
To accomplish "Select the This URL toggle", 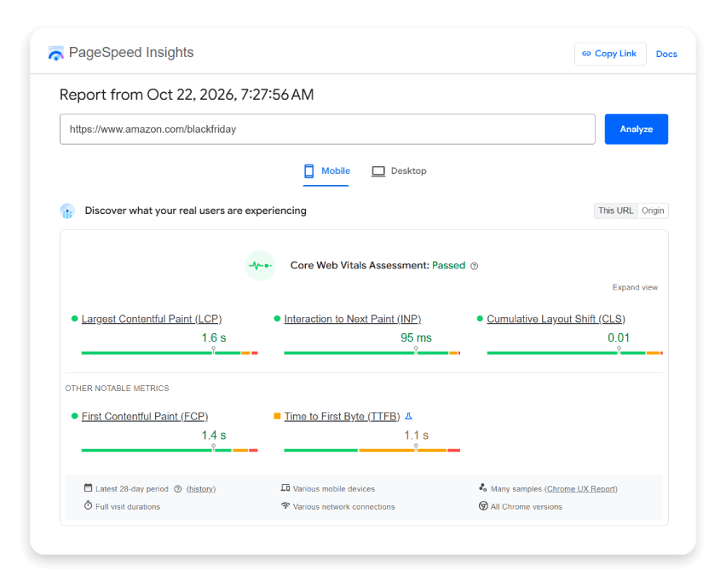I will click(x=615, y=210).
